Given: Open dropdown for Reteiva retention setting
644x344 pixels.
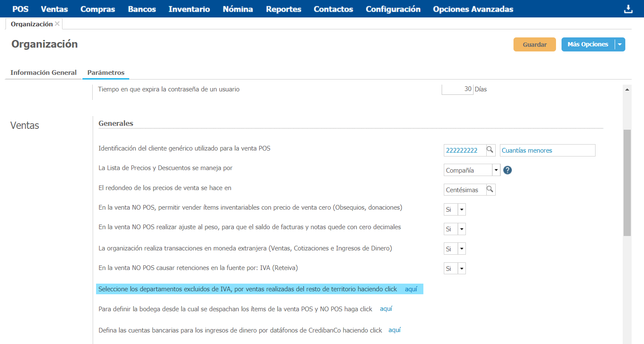Looking at the screenshot, I should pyautogui.click(x=462, y=268).
